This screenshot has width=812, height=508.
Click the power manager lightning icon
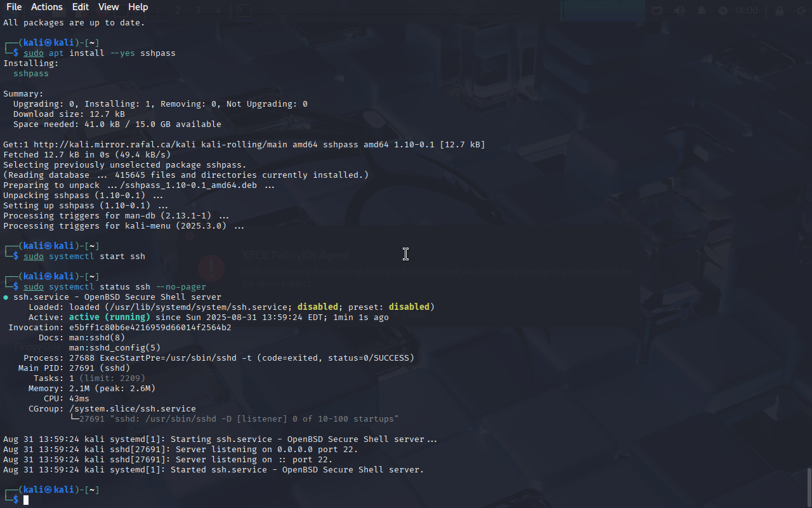(723, 11)
